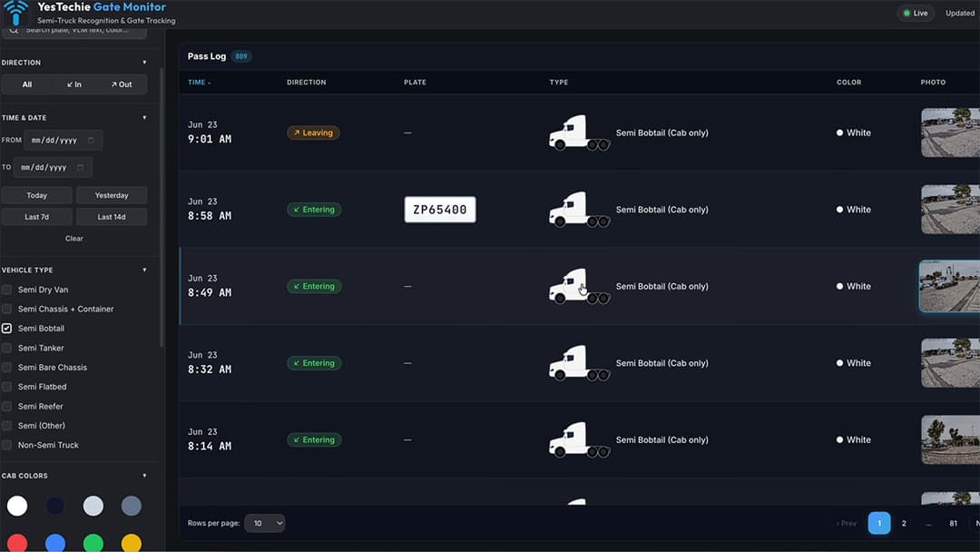The image size is (980, 552).
Task: Sort by the Time column header
Action: click(x=199, y=83)
